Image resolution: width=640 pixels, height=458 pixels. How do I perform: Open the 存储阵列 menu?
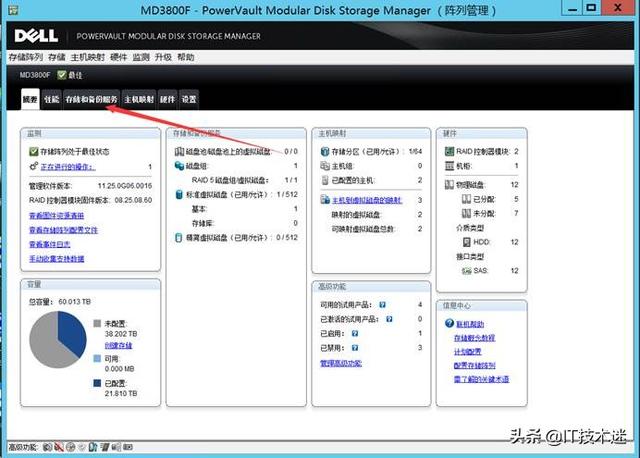(26, 57)
